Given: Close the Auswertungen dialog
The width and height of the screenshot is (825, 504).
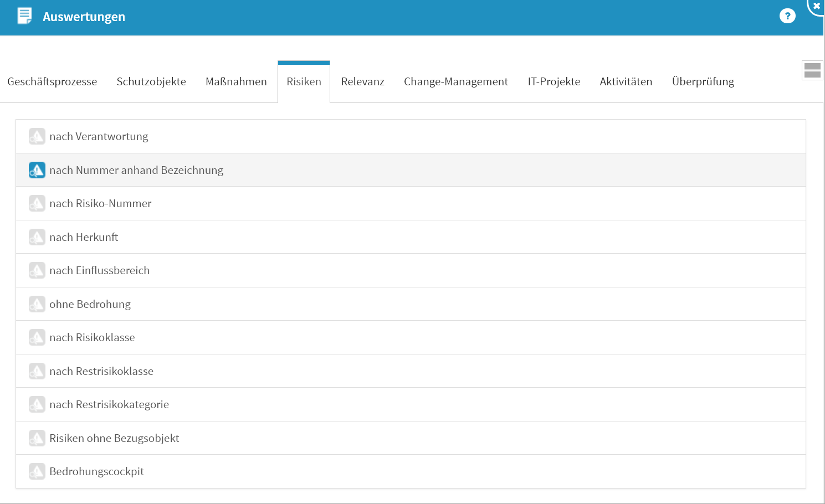Looking at the screenshot, I should 816,6.
